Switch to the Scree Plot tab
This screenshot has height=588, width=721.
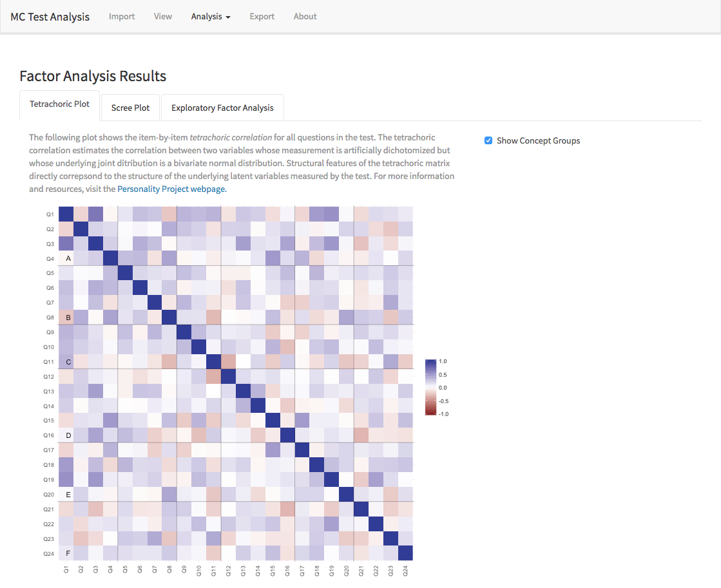[x=131, y=108]
